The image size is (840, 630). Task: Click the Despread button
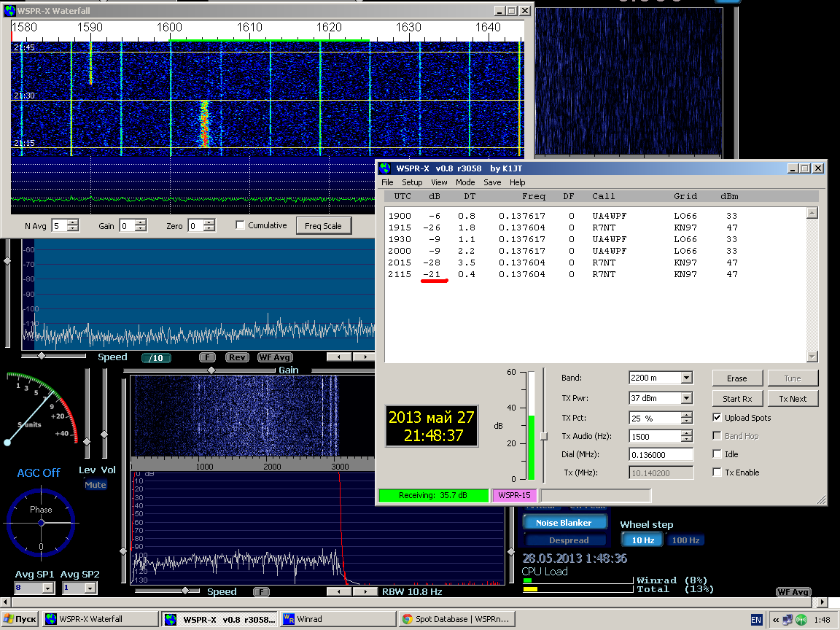(x=568, y=540)
